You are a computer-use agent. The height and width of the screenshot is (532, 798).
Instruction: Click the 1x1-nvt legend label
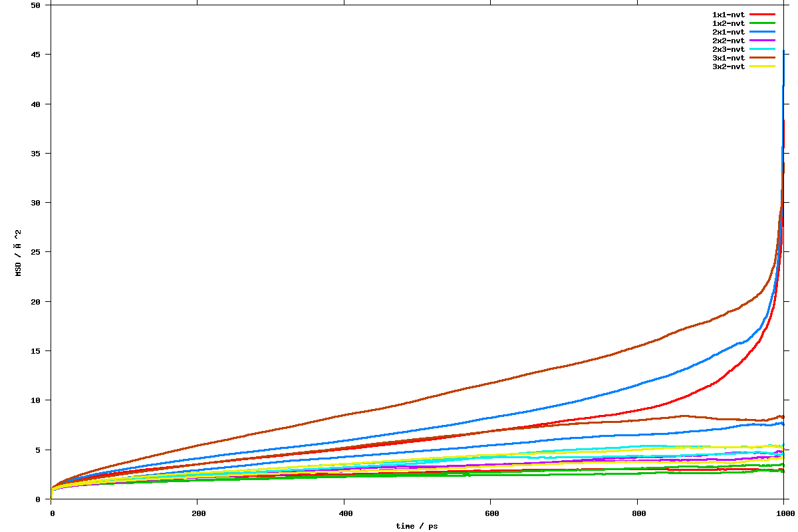(728, 15)
